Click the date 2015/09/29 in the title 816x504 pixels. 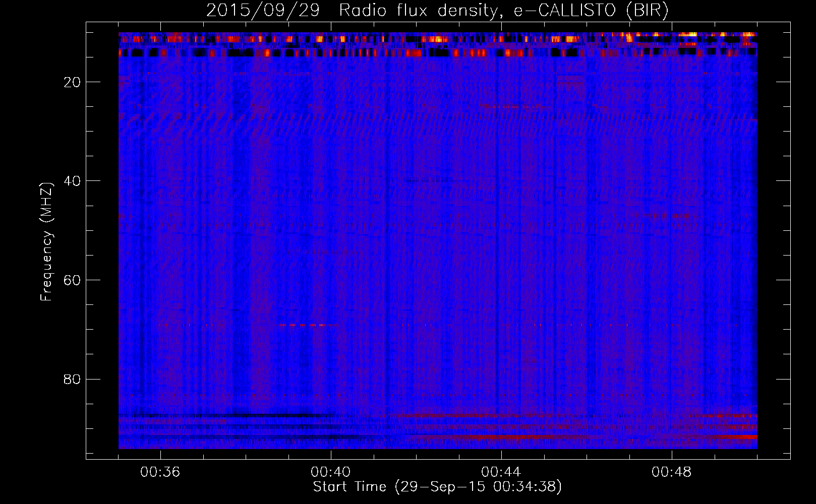point(263,10)
